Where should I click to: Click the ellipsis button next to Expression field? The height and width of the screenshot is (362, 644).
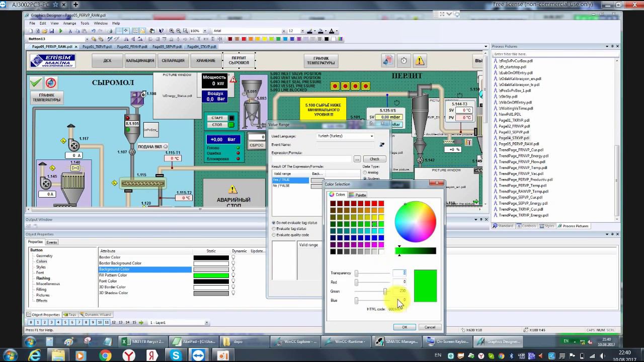[357, 159]
